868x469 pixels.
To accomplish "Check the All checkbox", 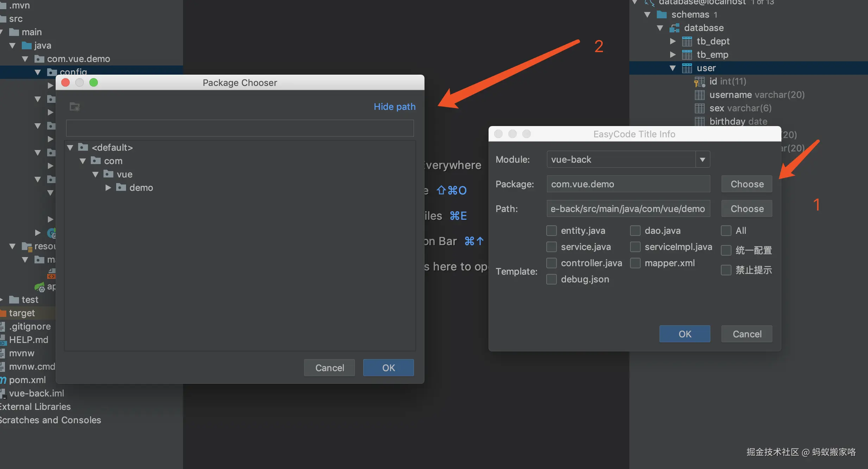I will click(x=726, y=231).
